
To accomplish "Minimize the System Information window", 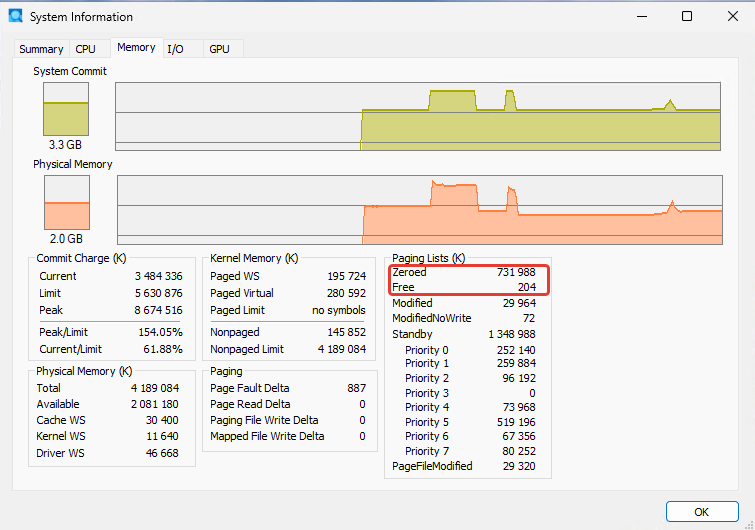I will (642, 16).
